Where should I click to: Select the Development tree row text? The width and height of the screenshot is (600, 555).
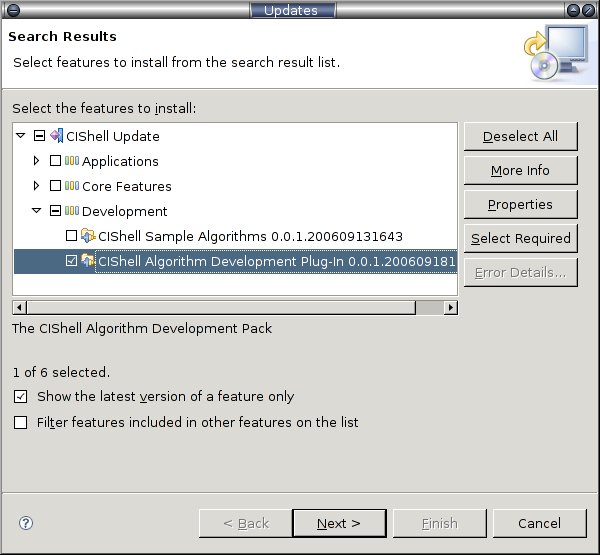[x=124, y=211]
